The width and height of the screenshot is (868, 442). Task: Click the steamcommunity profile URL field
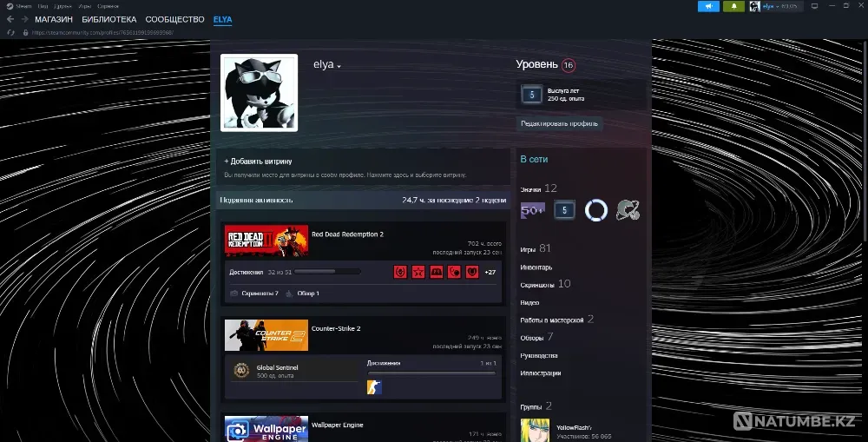tap(102, 33)
